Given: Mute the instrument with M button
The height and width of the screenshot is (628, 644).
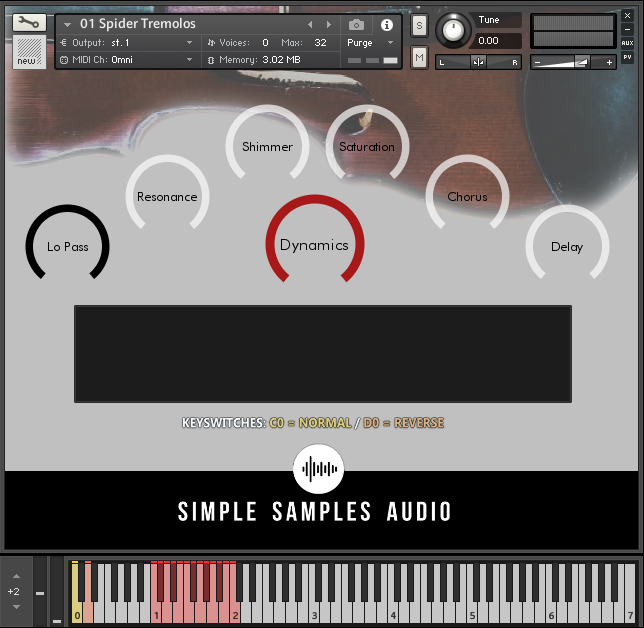Looking at the screenshot, I should pyautogui.click(x=419, y=57).
